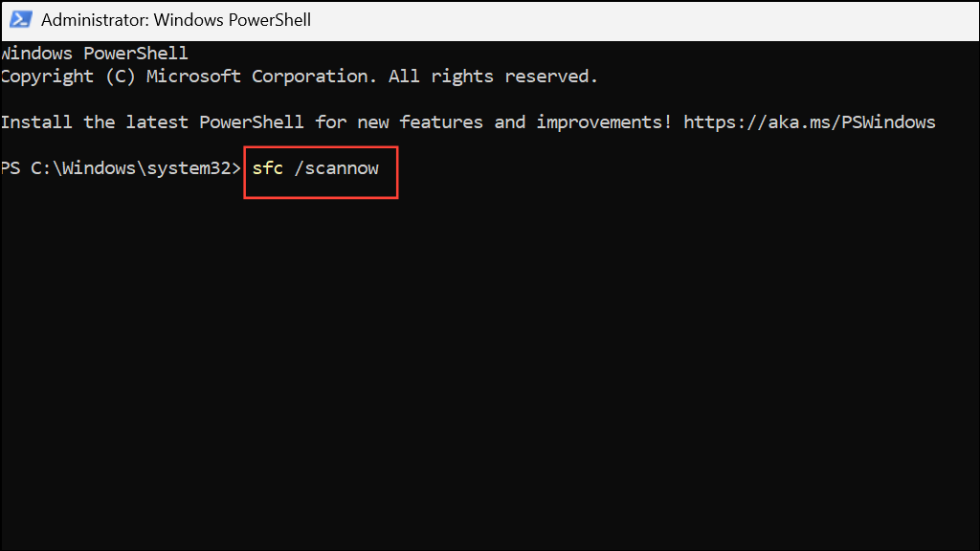Click the word 'Install' in the console
Viewport: 980px width, 551px height.
click(36, 121)
